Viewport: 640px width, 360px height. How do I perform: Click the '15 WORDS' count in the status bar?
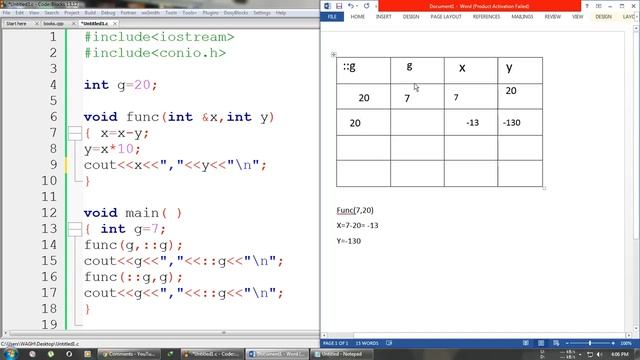(x=367, y=343)
